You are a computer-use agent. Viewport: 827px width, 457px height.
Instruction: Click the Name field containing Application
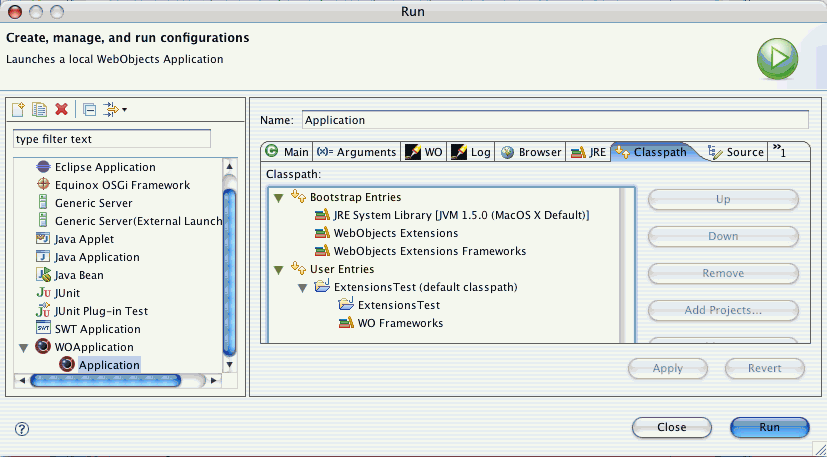coord(555,120)
